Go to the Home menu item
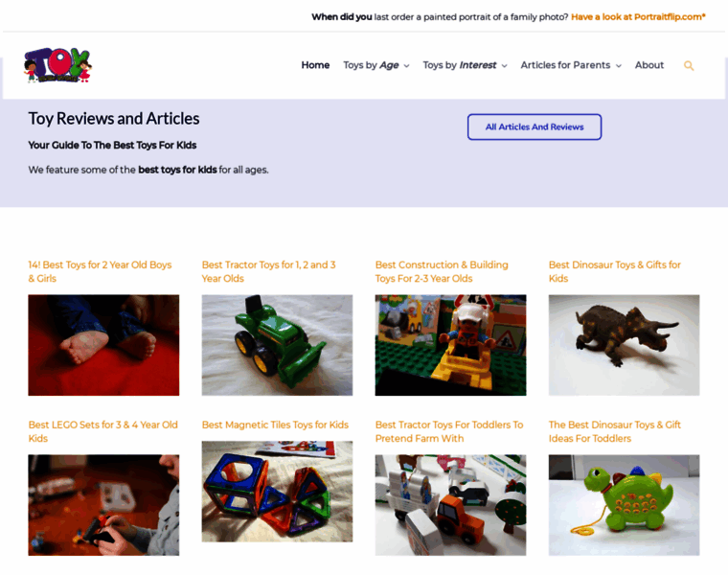 pyautogui.click(x=315, y=65)
